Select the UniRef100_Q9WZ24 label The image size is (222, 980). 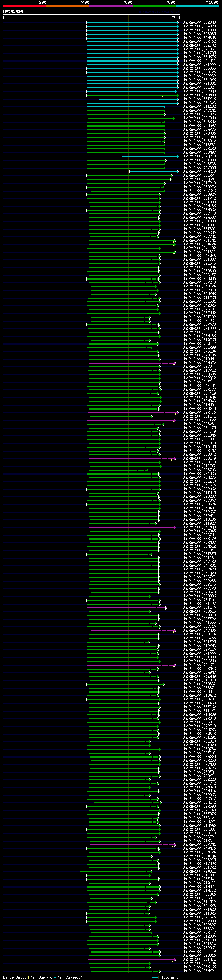click(x=199, y=244)
